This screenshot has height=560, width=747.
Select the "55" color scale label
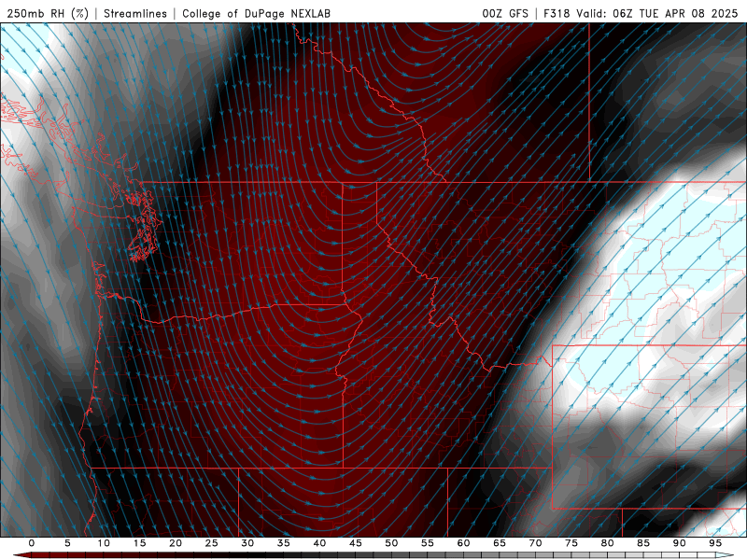tap(428, 543)
